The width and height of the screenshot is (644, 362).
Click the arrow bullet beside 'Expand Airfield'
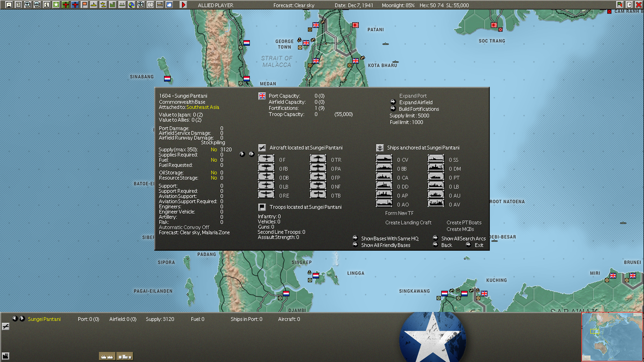click(393, 103)
